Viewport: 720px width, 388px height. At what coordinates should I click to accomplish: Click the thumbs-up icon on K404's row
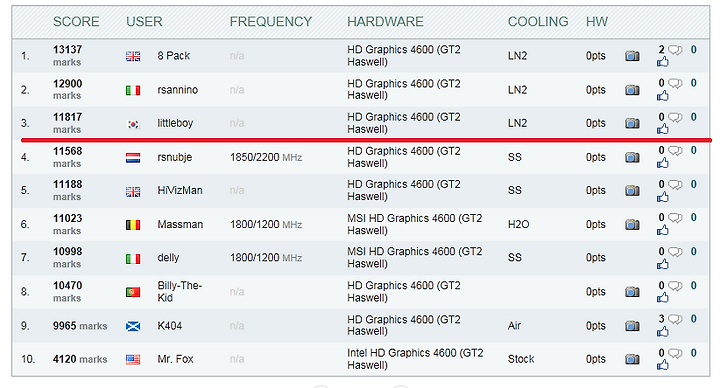[663, 332]
